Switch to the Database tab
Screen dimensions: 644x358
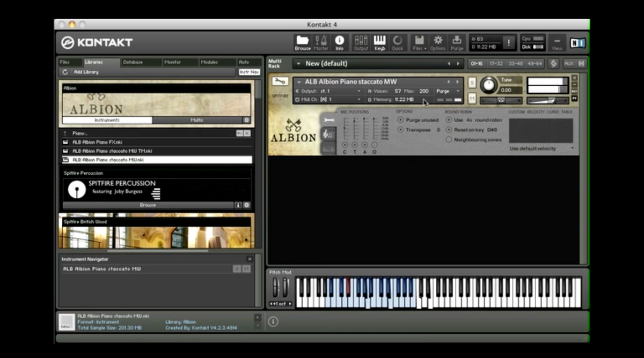(x=133, y=62)
